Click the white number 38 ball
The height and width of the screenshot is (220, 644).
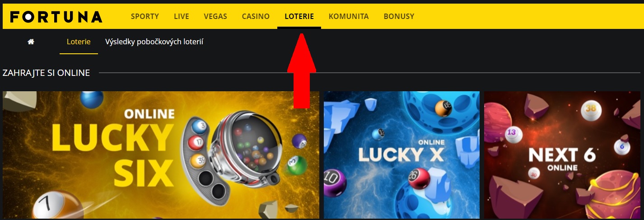coord(591,108)
